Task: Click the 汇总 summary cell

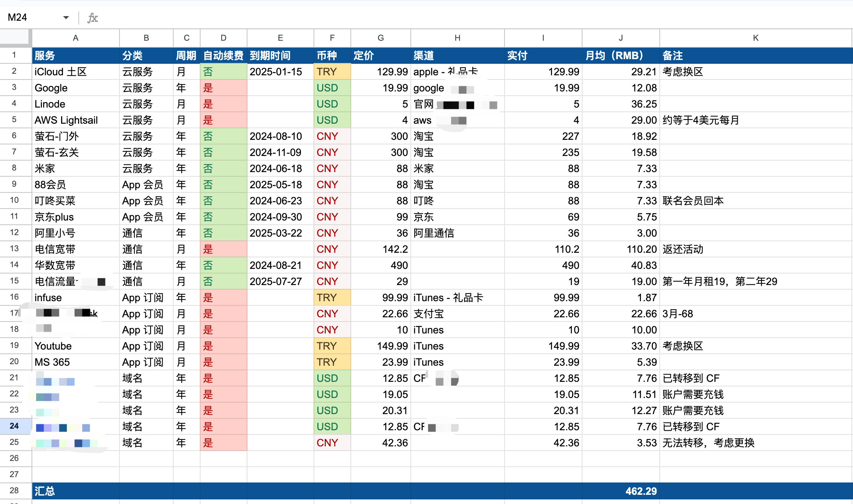Action: [76, 491]
